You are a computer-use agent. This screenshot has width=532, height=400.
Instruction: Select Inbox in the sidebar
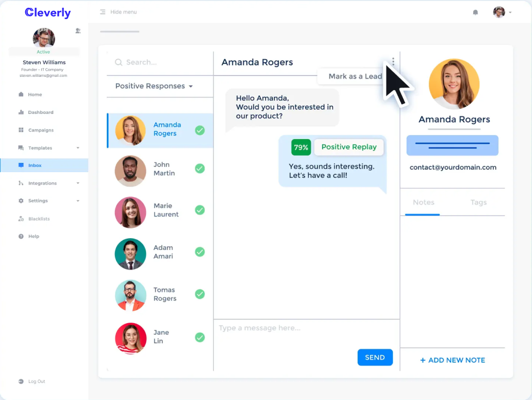[44, 165]
